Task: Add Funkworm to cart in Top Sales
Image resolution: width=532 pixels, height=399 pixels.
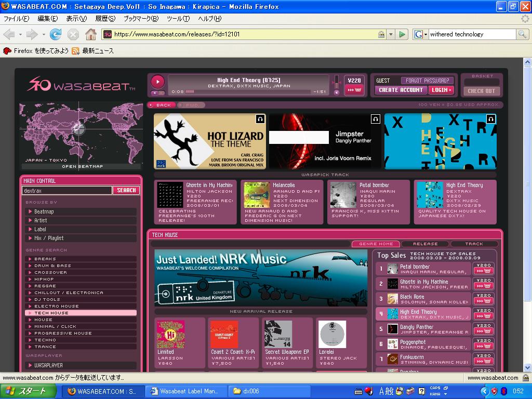Action: pyautogui.click(x=484, y=362)
